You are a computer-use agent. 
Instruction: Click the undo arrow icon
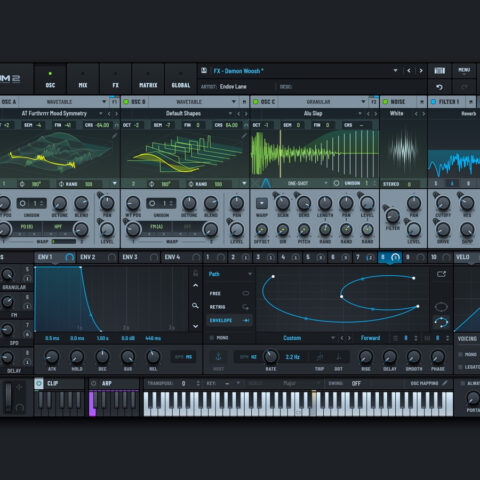[x=439, y=87]
